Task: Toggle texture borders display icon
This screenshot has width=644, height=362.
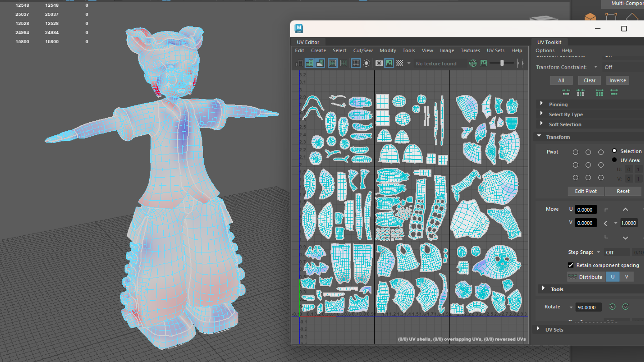Action: coord(333,63)
